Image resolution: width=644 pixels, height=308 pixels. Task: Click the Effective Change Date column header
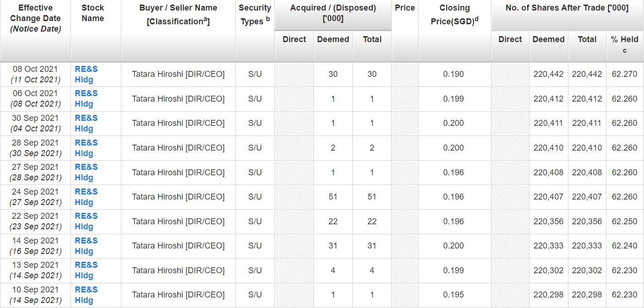(35, 18)
